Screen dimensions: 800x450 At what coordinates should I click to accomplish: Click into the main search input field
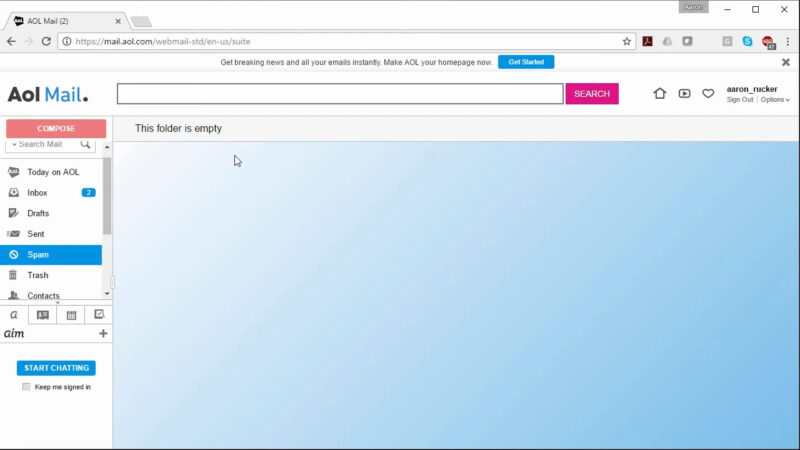click(340, 94)
